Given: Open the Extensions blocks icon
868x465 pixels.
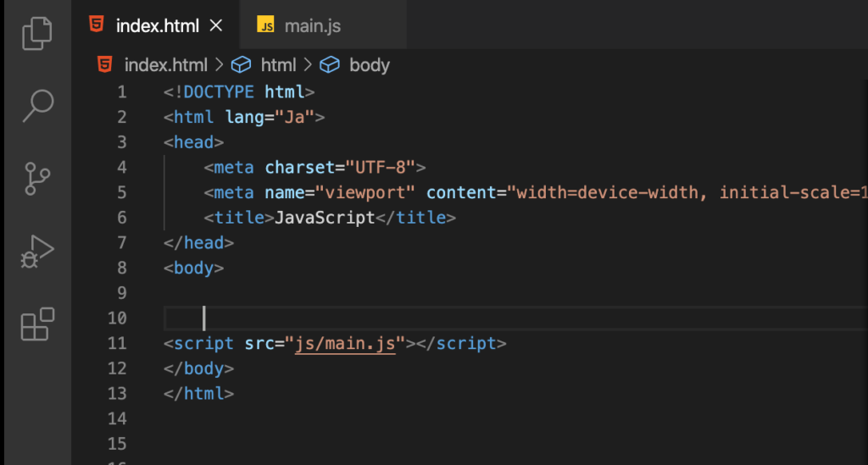Looking at the screenshot, I should pos(37,324).
